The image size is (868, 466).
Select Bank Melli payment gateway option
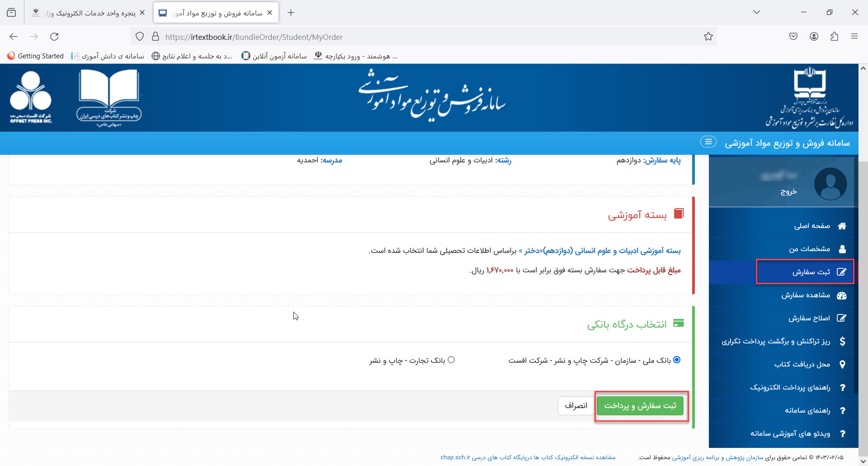click(x=677, y=360)
